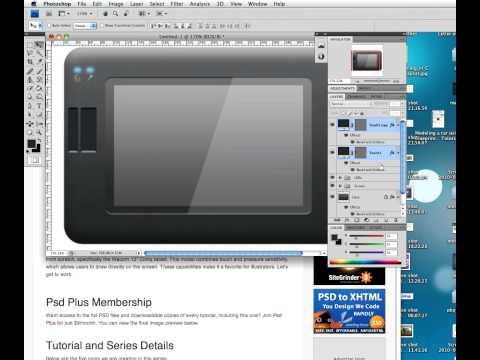Switch to the Channels tab
Image resolution: width=480 pixels, height=360 pixels.
[356, 97]
